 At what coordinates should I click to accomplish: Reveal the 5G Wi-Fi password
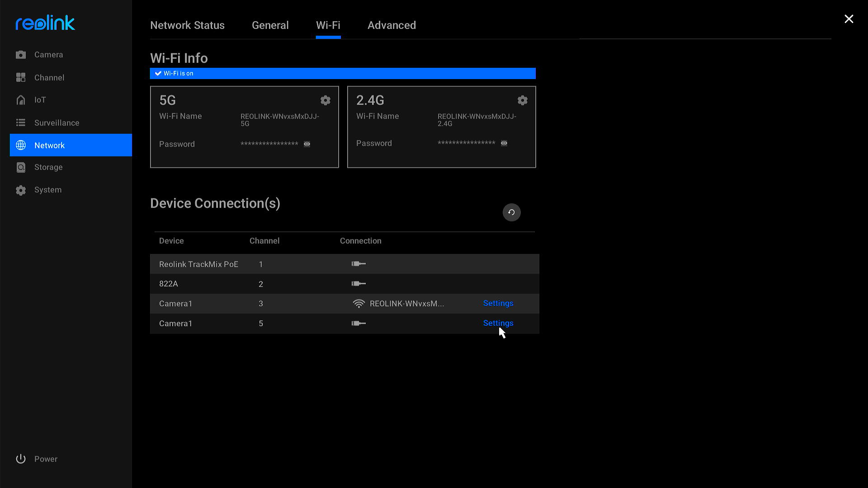point(307,144)
